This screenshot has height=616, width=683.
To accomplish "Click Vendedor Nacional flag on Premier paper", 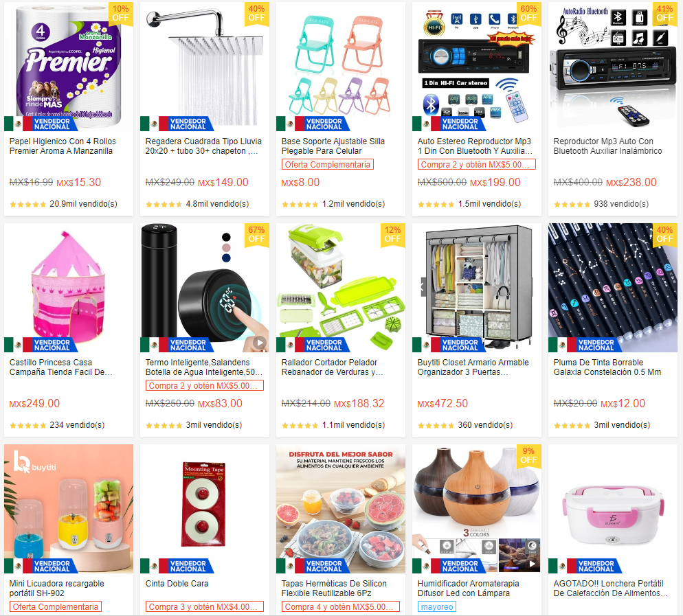I will point(41,124).
